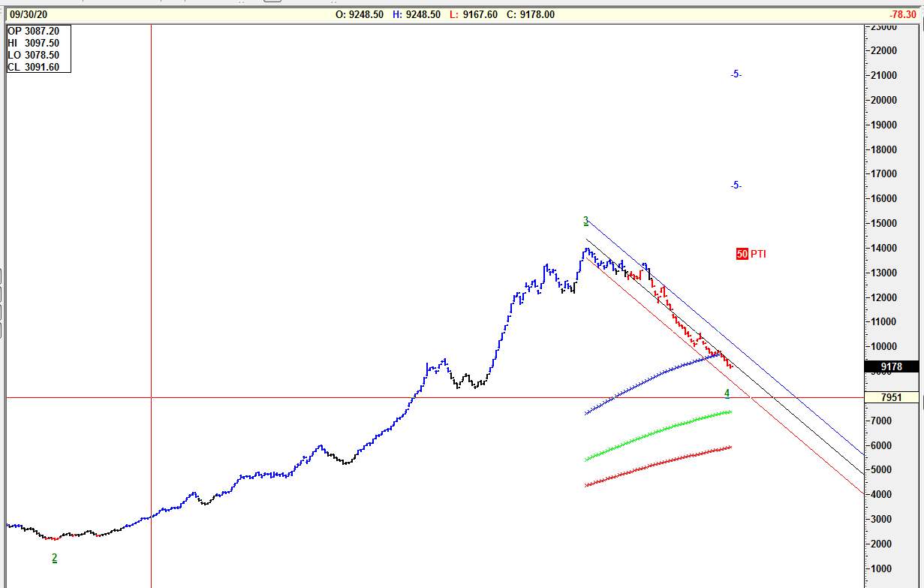Image resolution: width=924 pixels, height=588 pixels.
Task: Click the 7951 crosshair price tag
Action: pyautogui.click(x=891, y=397)
